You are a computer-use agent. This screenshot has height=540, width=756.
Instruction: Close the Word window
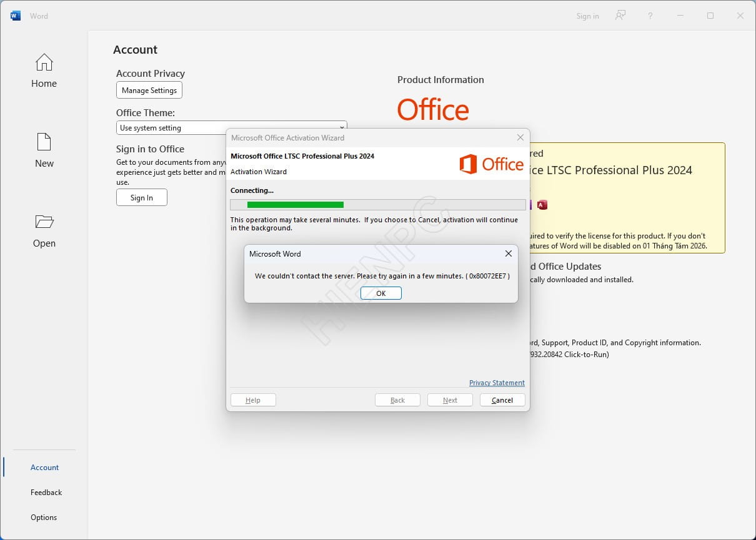click(x=740, y=16)
